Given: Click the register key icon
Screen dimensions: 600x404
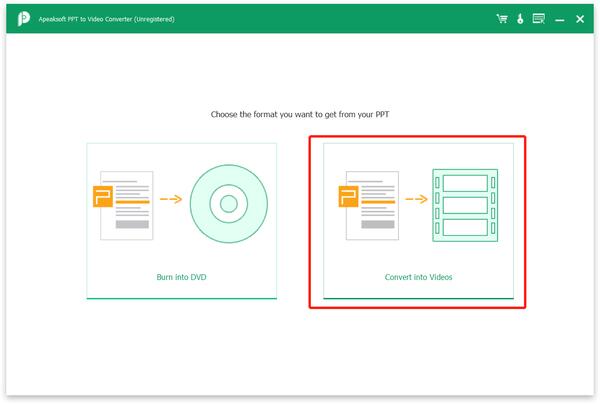Looking at the screenshot, I should coord(520,18).
